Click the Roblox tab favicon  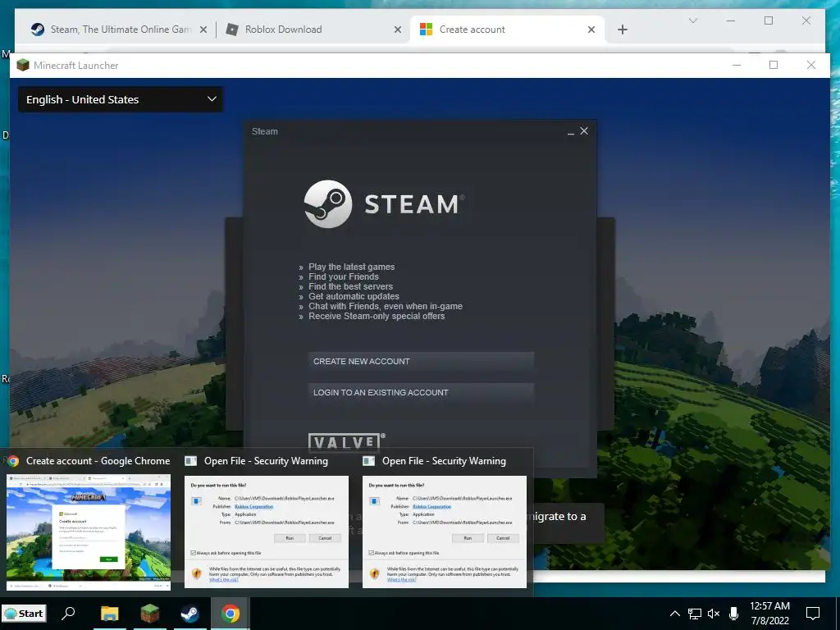pyautogui.click(x=232, y=30)
